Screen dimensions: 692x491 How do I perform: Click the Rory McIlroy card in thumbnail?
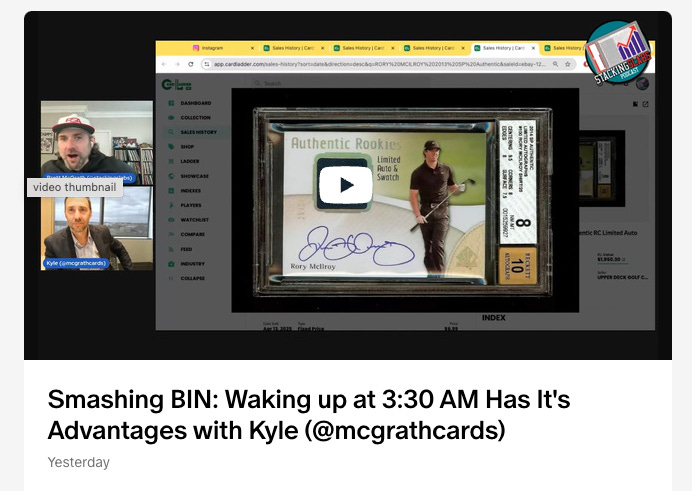[402, 202]
